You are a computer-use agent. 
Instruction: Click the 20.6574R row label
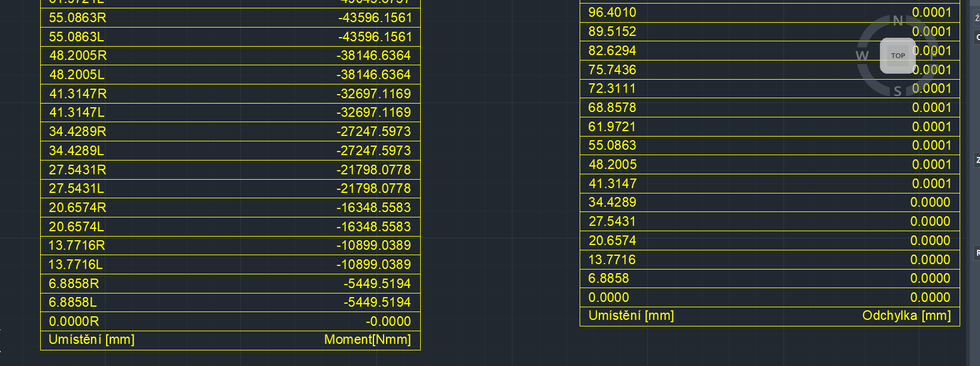77,207
